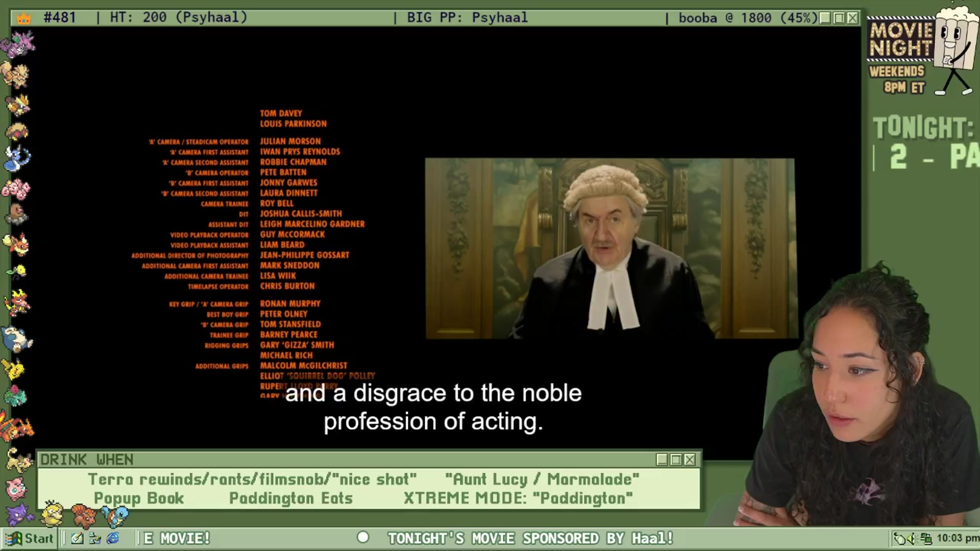Click the pink Exeggcute sprite icon

pyautogui.click(x=16, y=189)
